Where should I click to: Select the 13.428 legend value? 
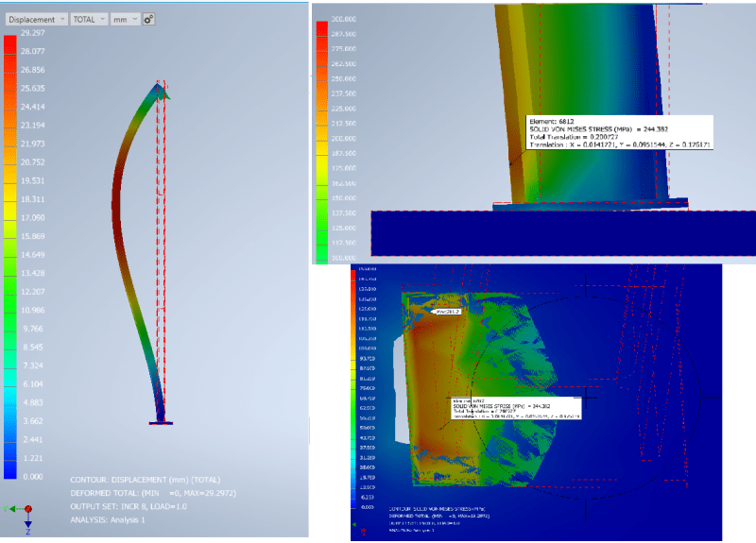click(x=32, y=273)
